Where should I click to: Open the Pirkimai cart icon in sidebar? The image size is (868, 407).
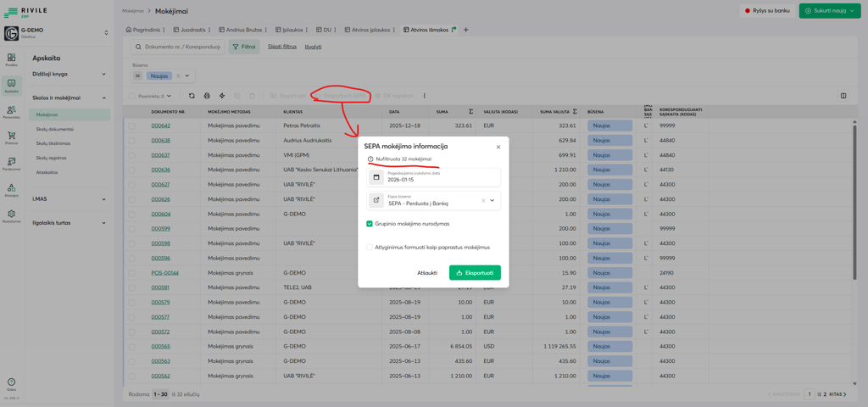11,137
